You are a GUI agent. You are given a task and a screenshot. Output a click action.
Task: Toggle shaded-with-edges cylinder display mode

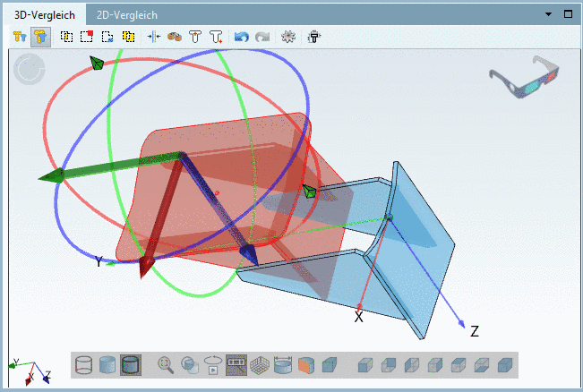tap(131, 365)
